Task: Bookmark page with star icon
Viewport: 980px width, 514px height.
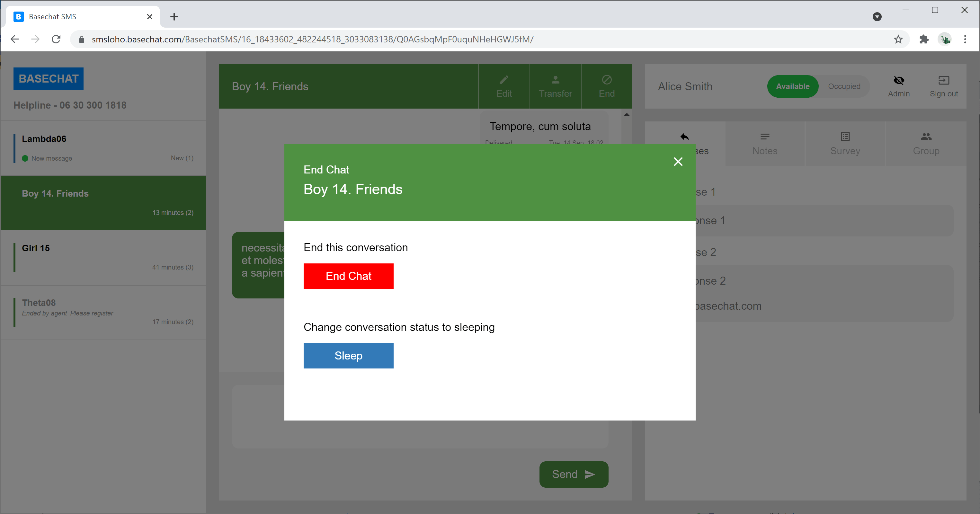Action: click(898, 39)
